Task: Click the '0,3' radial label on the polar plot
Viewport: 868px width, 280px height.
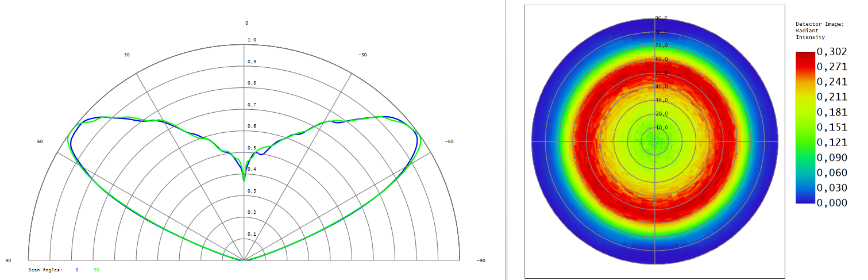Action: tap(252, 191)
